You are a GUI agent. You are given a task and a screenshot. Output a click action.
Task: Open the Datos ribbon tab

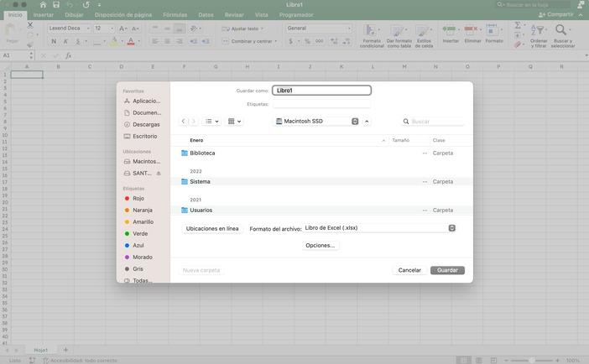206,14
